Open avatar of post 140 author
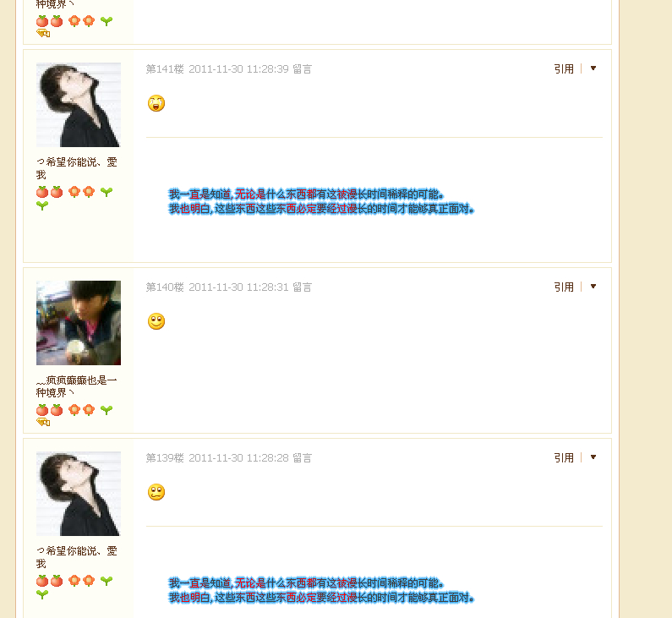Viewport: 672px width, 618px height. pyautogui.click(x=79, y=323)
